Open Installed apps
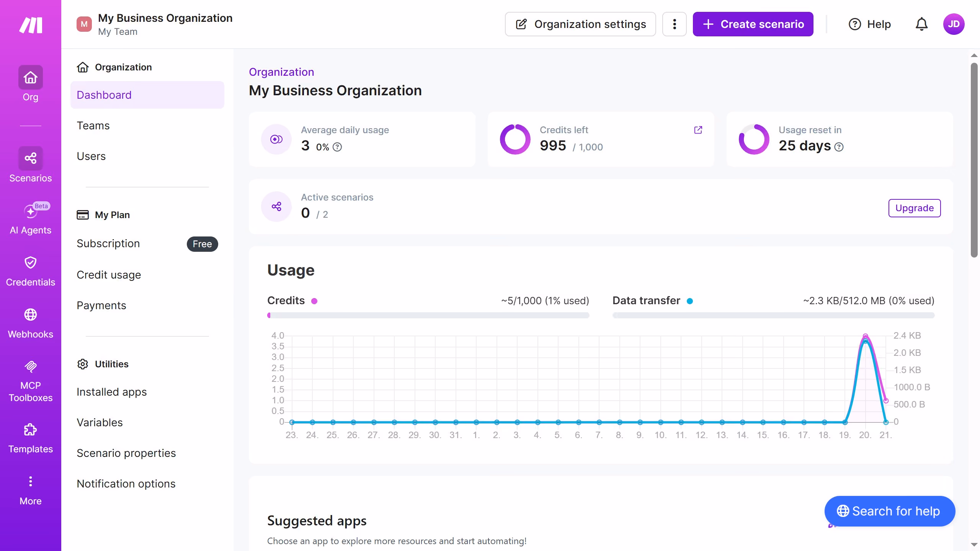 pyautogui.click(x=147, y=392)
